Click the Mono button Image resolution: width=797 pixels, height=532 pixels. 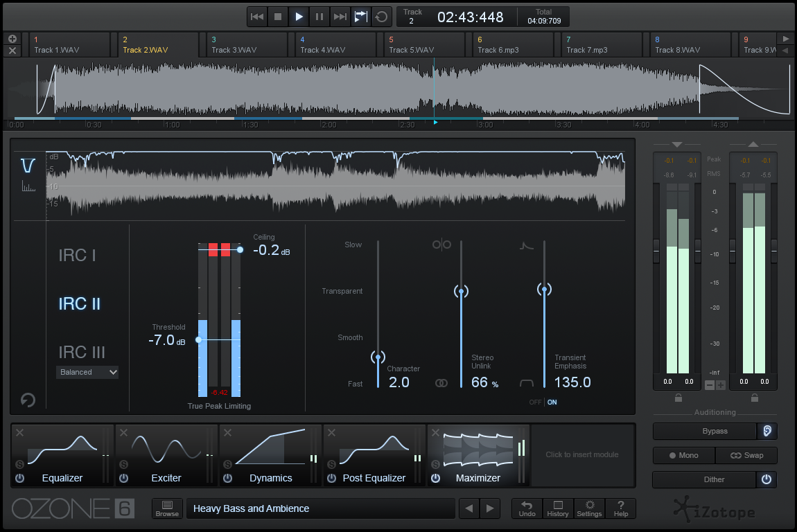point(683,455)
